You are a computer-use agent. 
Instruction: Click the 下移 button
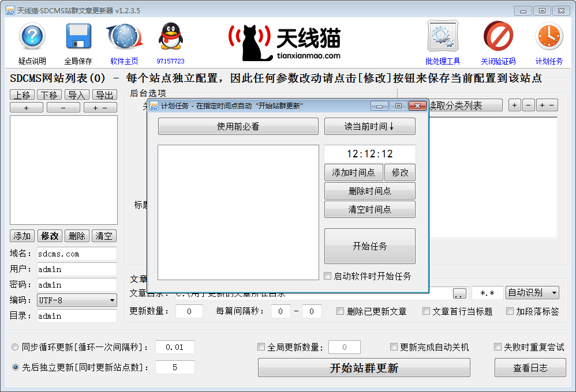[x=50, y=95]
